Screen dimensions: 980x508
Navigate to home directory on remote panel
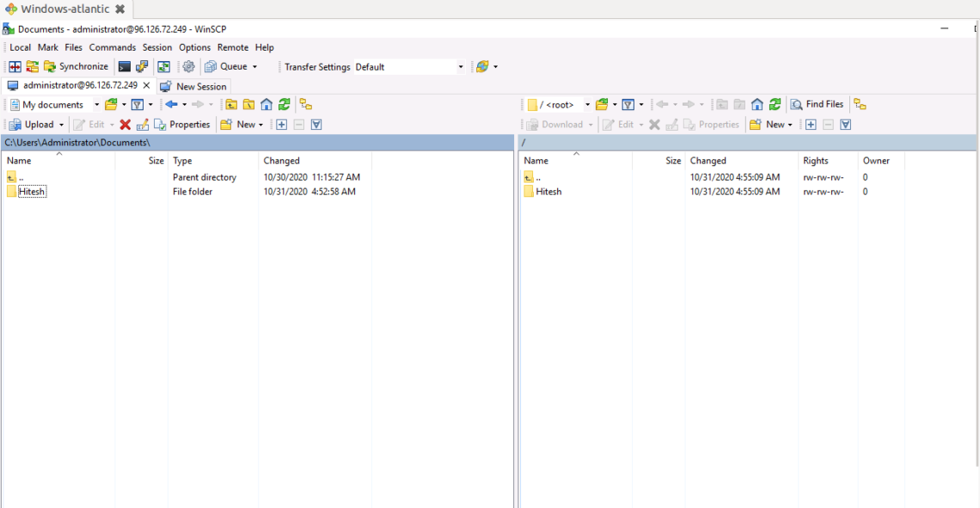click(x=757, y=103)
